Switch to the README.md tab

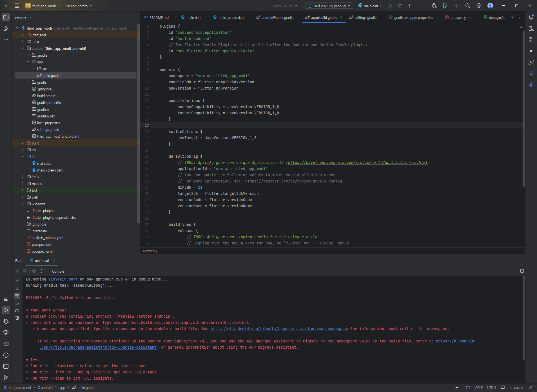coord(156,17)
